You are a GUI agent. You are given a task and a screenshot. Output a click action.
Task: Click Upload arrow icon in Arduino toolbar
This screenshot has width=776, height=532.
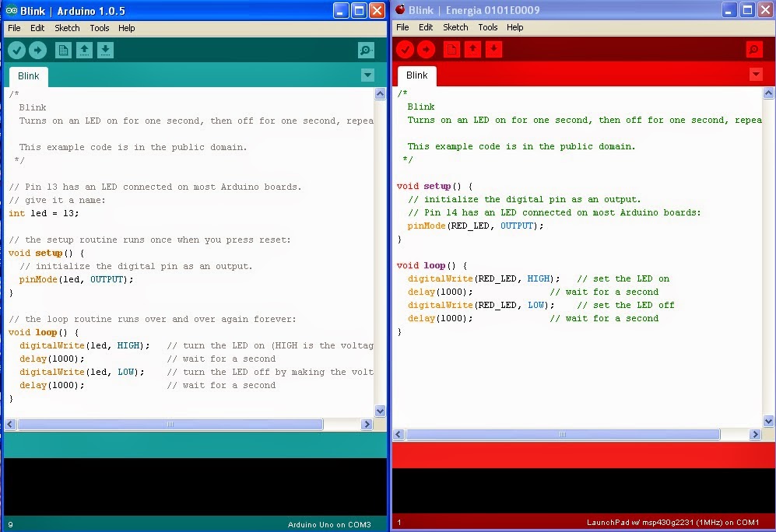pos(37,50)
